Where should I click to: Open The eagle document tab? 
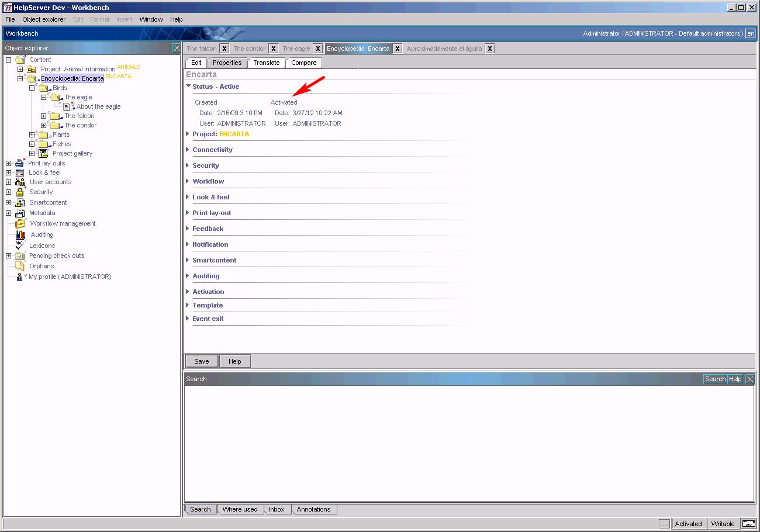click(x=296, y=49)
